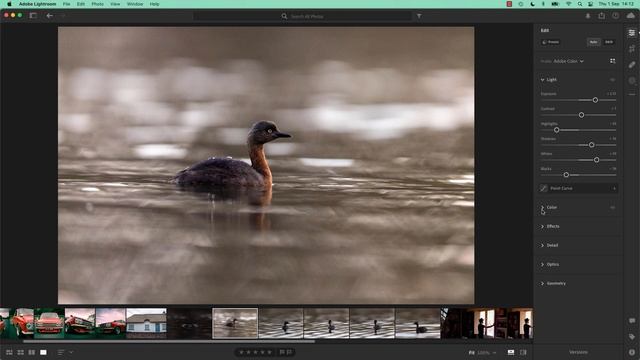The width and height of the screenshot is (640, 360).
Task: Open the View menu
Action: tap(115, 4)
